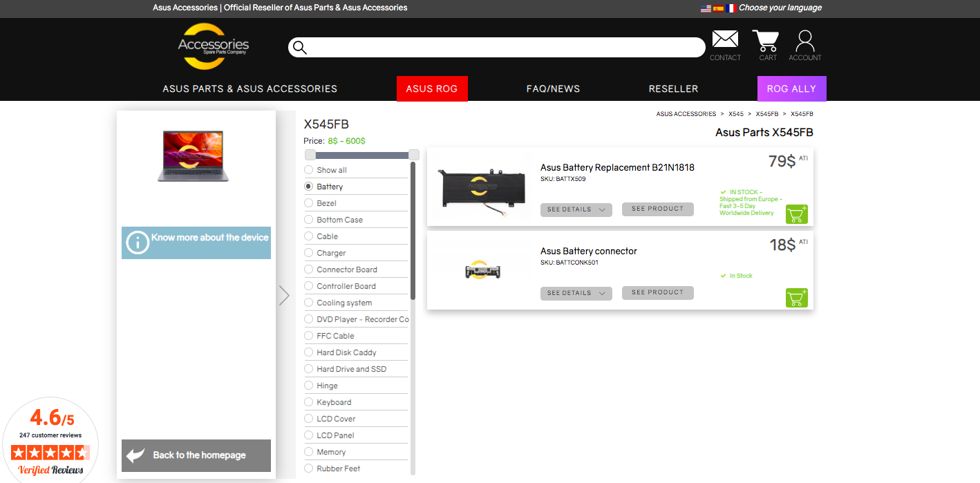This screenshot has height=483, width=980.
Task: Open the RESELLER menu item
Action: pos(673,88)
